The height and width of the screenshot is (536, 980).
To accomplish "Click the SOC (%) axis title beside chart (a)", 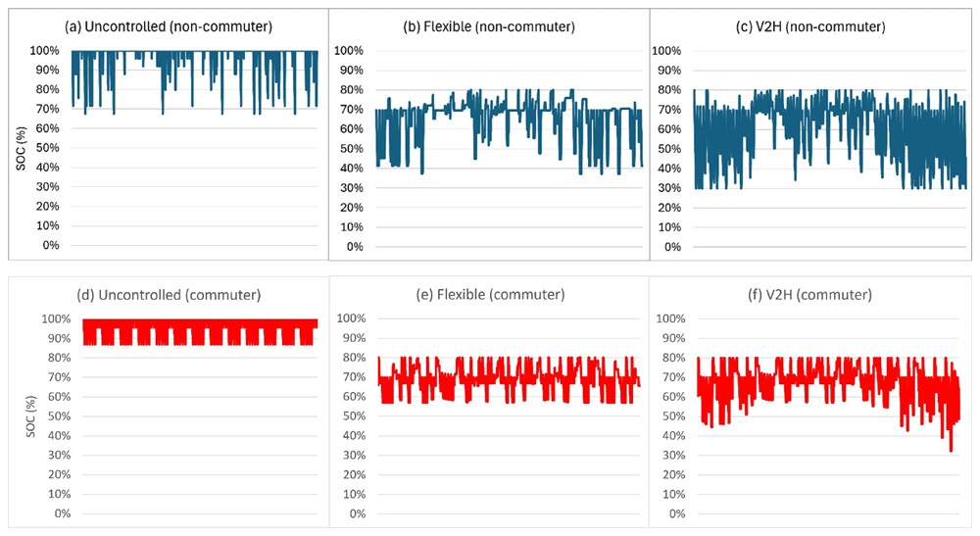I will point(21,148).
